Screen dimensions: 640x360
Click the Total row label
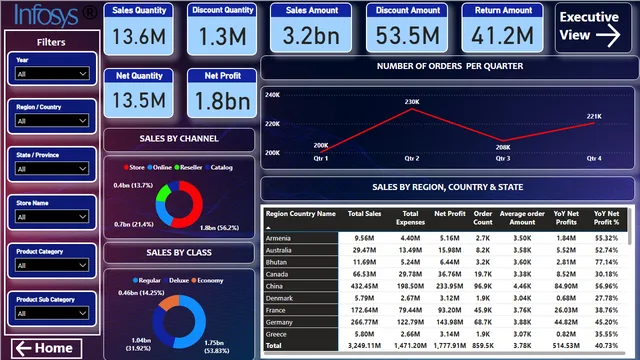coord(273,345)
